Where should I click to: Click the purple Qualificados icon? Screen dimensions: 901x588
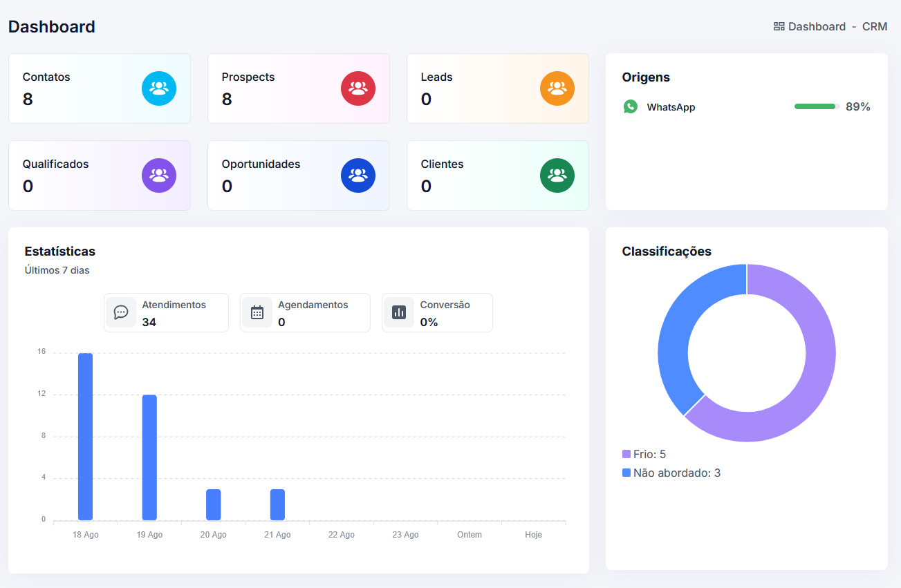coord(159,176)
